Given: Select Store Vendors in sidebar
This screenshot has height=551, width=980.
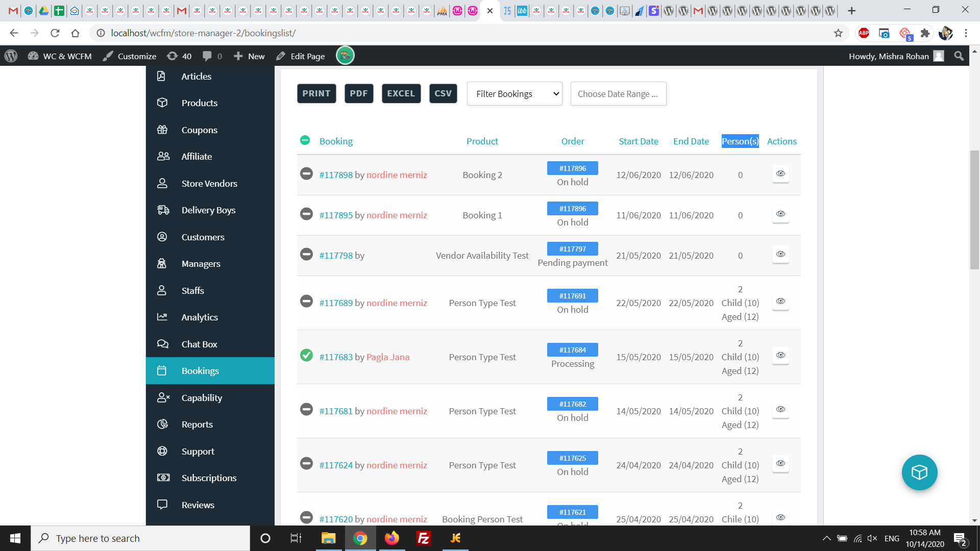Looking at the screenshot, I should 210,183.
